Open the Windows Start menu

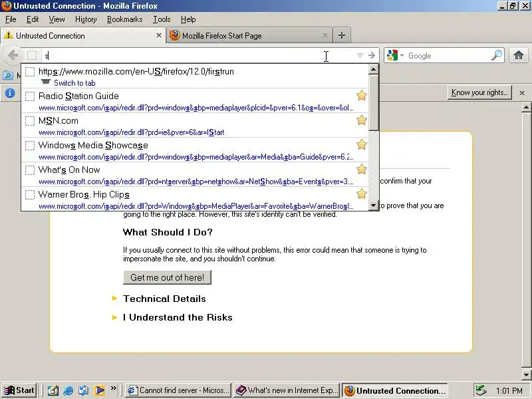(19, 390)
